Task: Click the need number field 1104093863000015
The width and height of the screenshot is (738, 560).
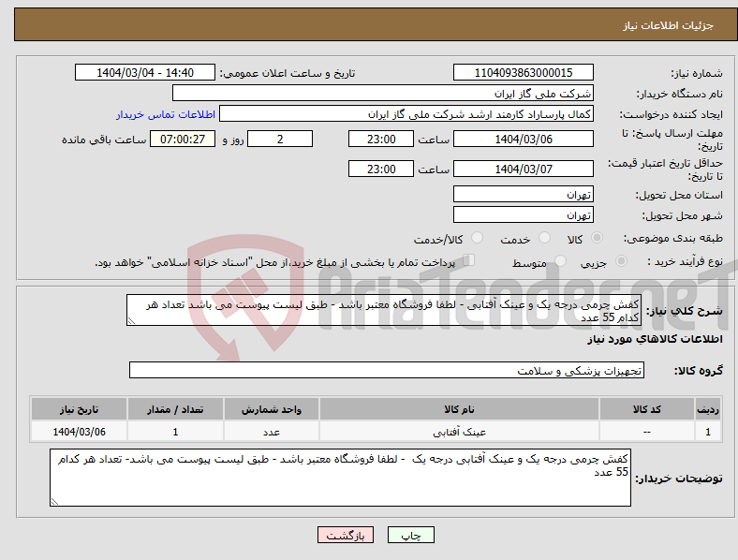Action: coord(523,72)
